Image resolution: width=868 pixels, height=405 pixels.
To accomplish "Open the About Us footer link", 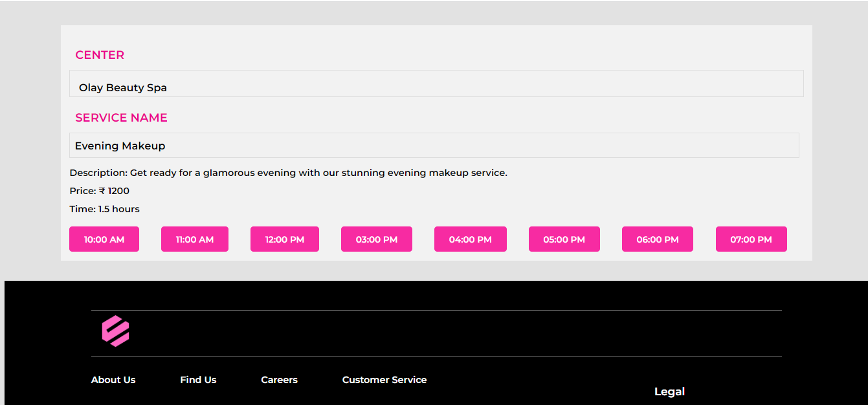I will (x=113, y=380).
